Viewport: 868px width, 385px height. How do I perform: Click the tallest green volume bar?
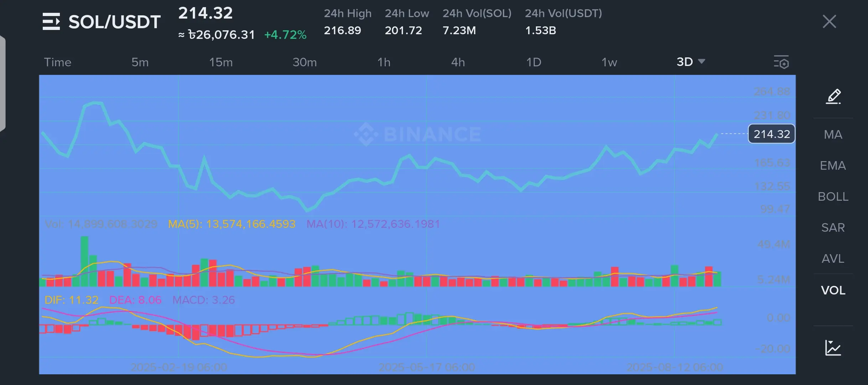(84, 261)
